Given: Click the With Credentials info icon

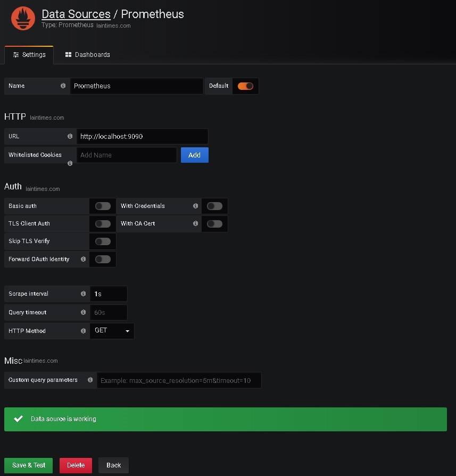Looking at the screenshot, I should pos(195,206).
